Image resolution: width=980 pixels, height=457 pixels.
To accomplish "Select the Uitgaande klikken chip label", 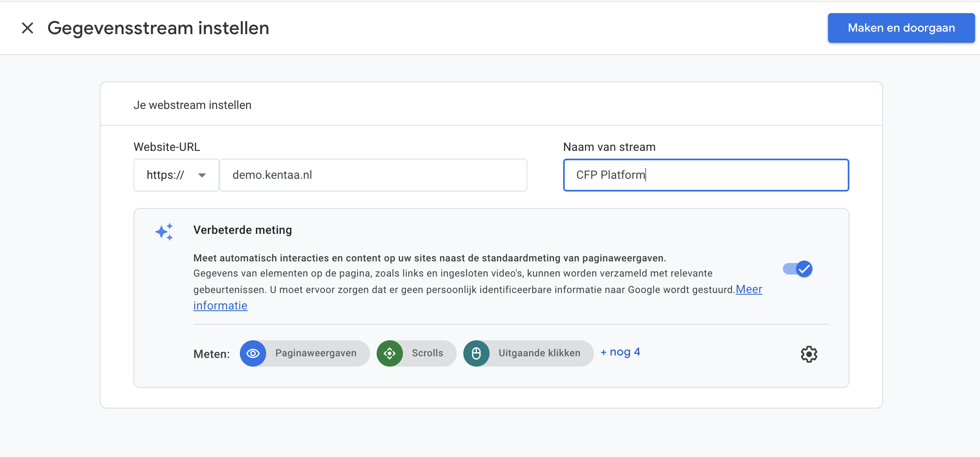I will tap(539, 353).
